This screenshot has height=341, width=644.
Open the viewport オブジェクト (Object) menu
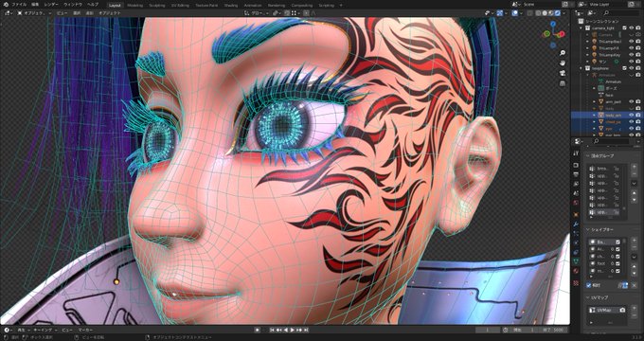pos(109,13)
